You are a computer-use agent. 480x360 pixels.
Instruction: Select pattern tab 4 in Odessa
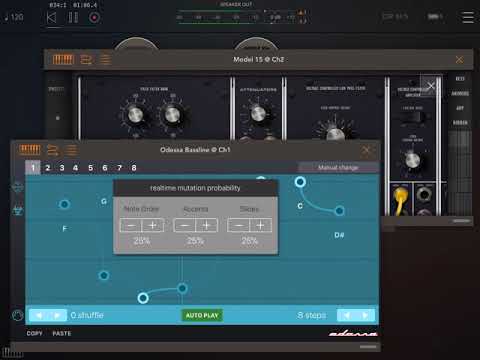pos(76,168)
